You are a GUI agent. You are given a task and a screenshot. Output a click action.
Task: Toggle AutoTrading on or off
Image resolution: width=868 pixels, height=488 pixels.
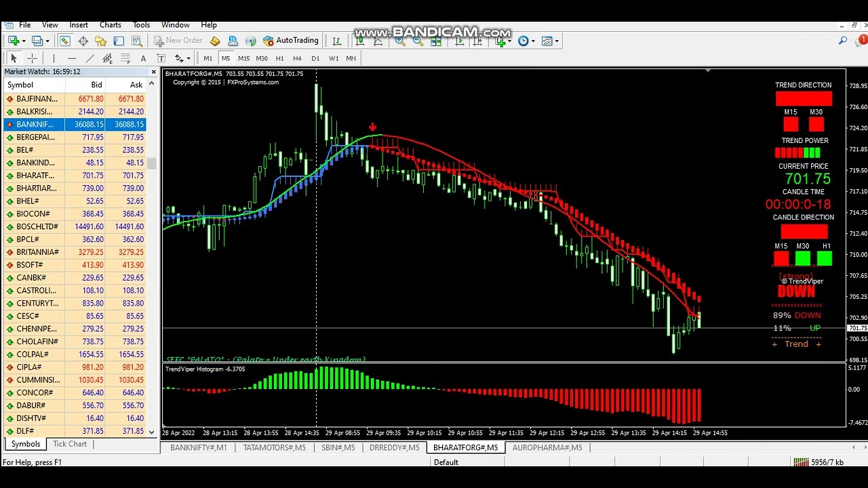click(x=290, y=41)
